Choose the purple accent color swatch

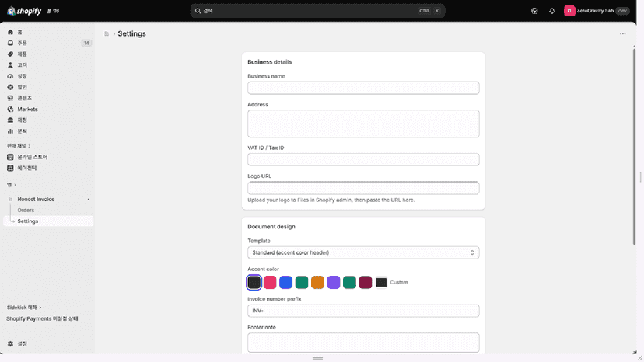click(334, 283)
